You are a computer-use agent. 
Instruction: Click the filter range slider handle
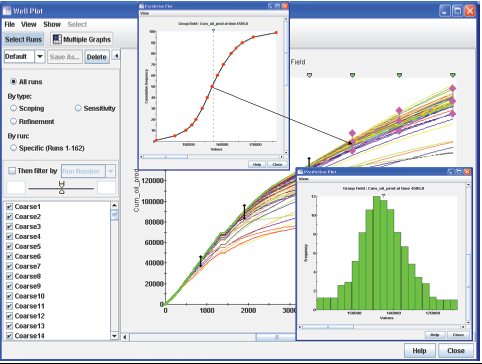[x=62, y=187]
